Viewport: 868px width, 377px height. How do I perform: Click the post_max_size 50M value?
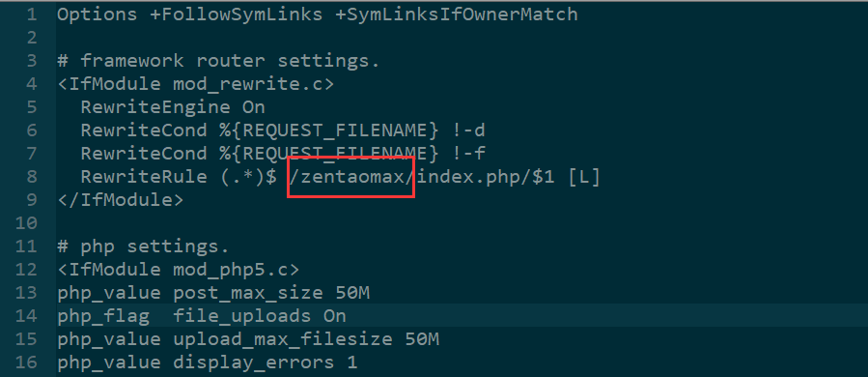pyautogui.click(x=271, y=293)
